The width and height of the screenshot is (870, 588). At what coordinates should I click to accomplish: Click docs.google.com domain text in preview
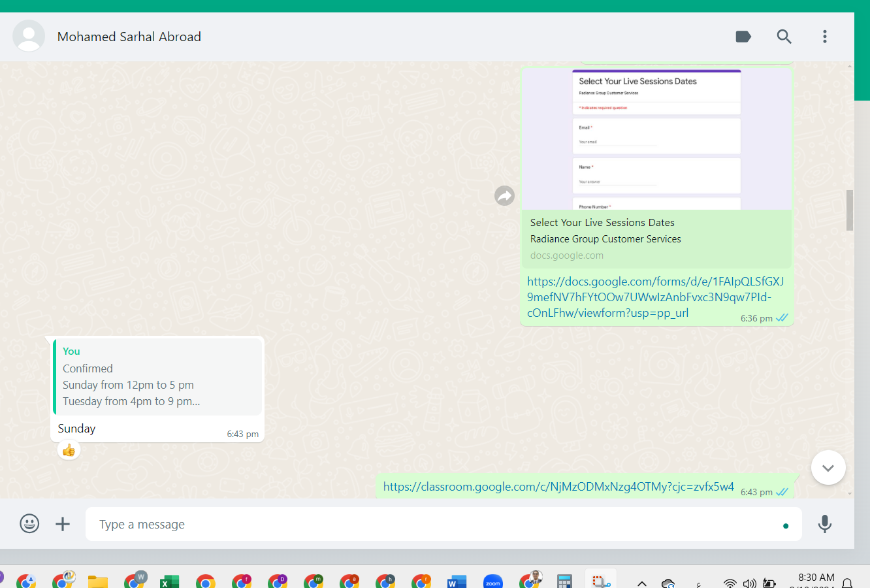(567, 255)
